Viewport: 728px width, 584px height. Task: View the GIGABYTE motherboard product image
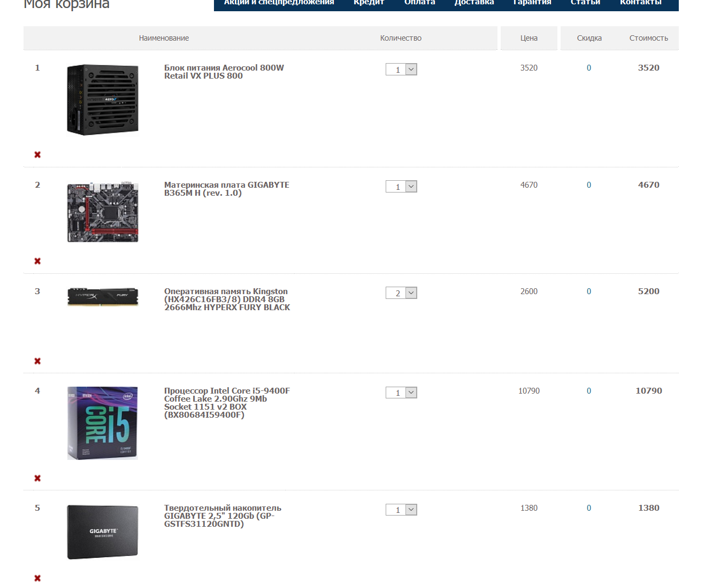click(103, 212)
